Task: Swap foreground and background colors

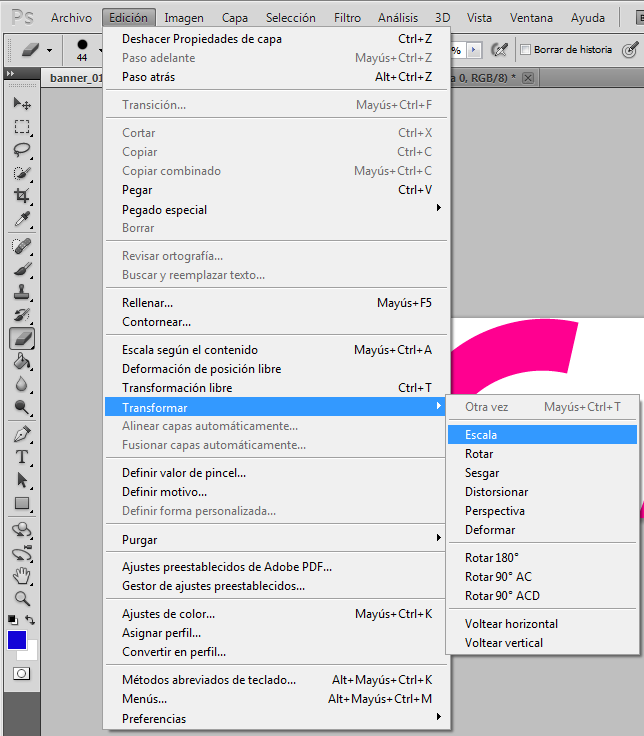Action: pyautogui.click(x=31, y=620)
